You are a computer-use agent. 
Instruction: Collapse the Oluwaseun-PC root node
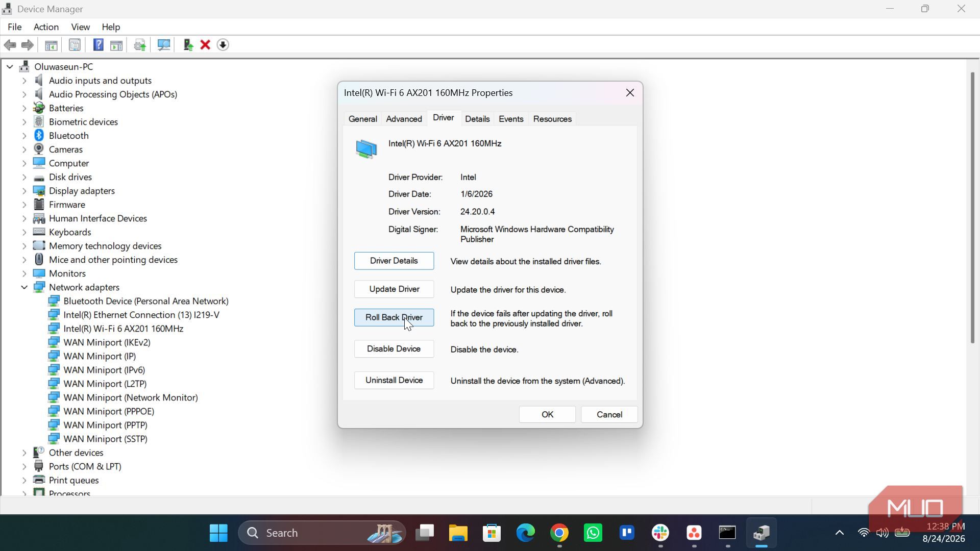10,66
